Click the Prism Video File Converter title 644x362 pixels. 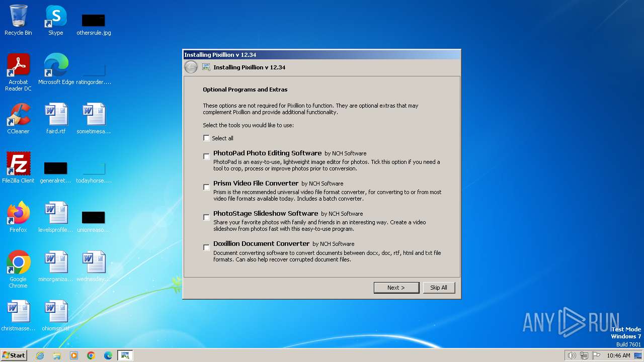pyautogui.click(x=256, y=183)
